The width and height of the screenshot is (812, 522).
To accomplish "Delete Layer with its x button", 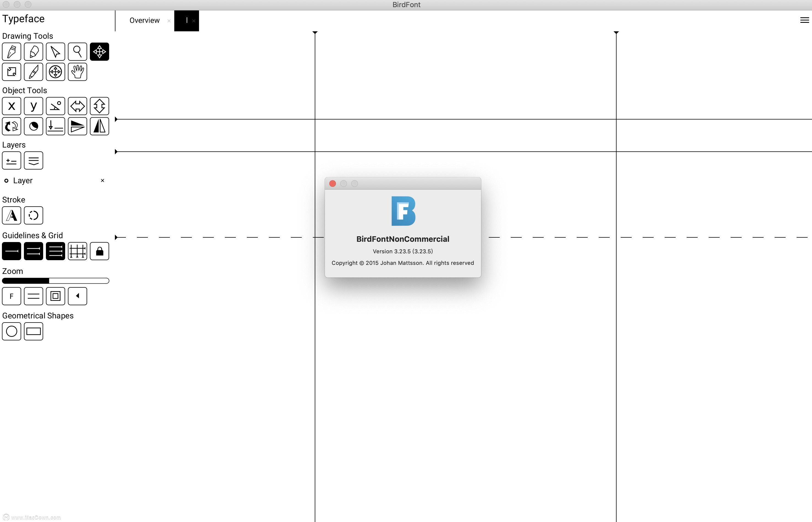I will coord(102,181).
